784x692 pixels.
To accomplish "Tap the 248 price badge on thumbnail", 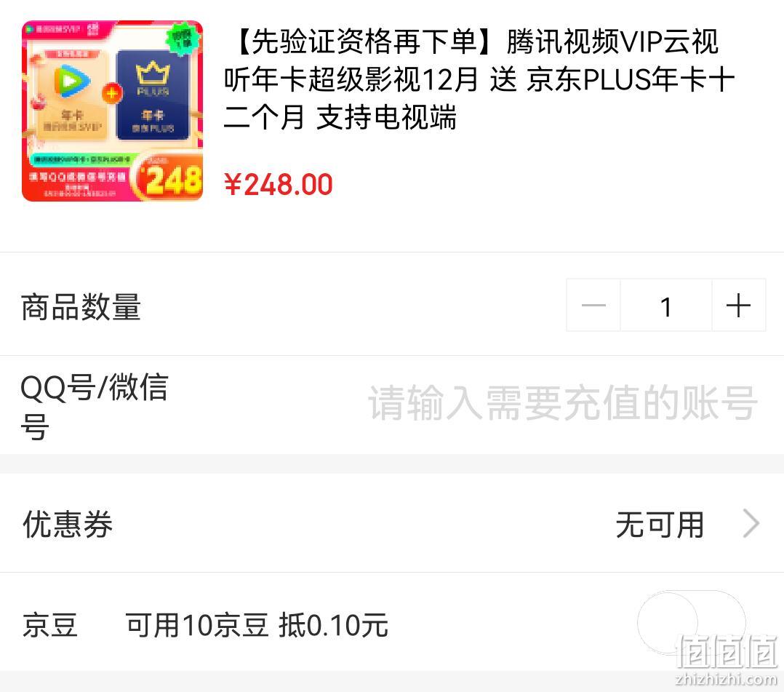I will (169, 178).
